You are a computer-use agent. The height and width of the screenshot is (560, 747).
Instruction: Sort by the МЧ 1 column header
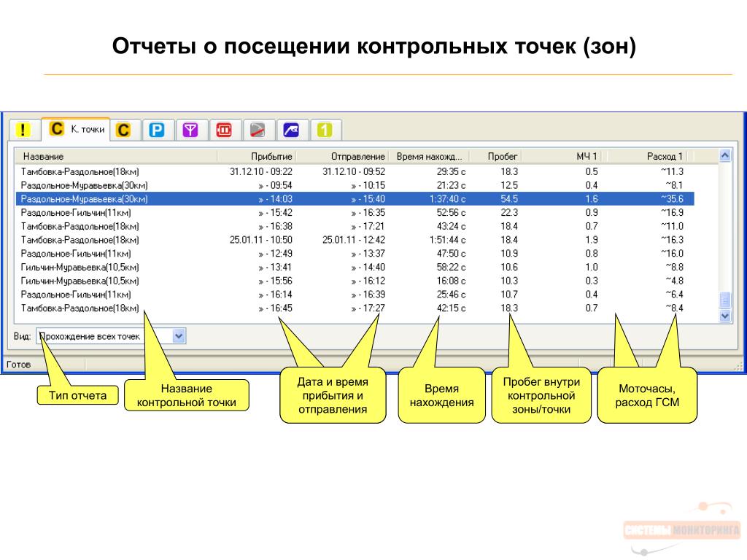560,156
